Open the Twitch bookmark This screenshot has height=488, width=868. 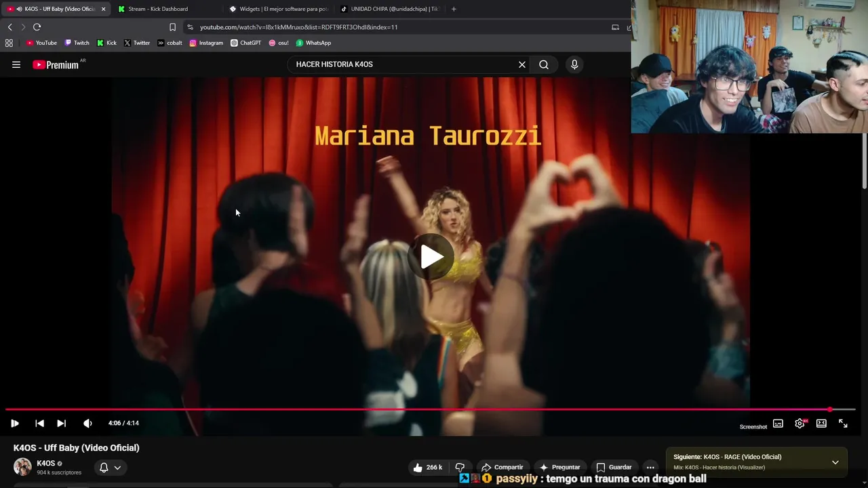(x=77, y=43)
